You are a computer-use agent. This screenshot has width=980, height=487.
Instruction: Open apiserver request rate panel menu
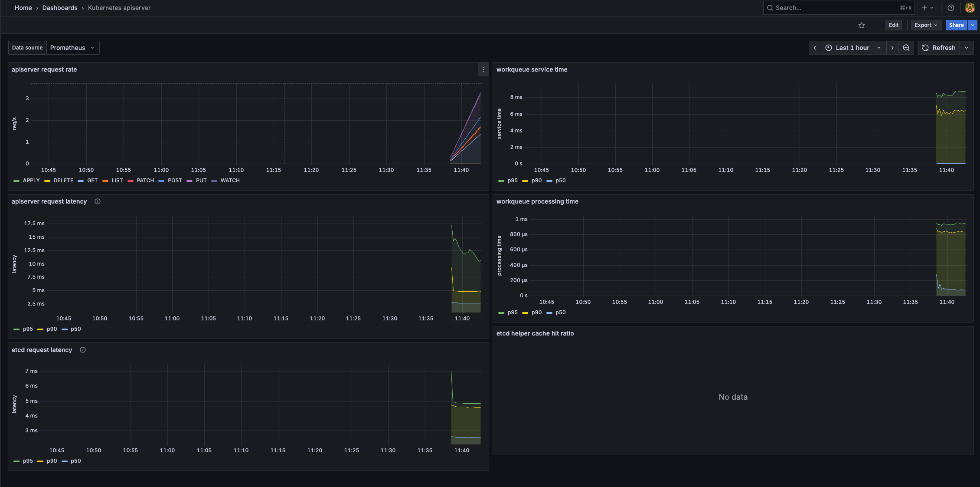click(483, 69)
